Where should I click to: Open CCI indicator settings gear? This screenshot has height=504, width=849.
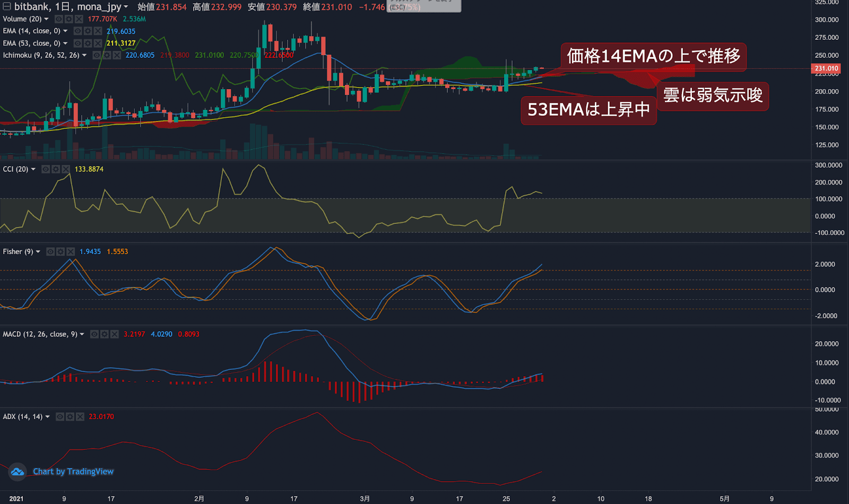pyautogui.click(x=56, y=169)
